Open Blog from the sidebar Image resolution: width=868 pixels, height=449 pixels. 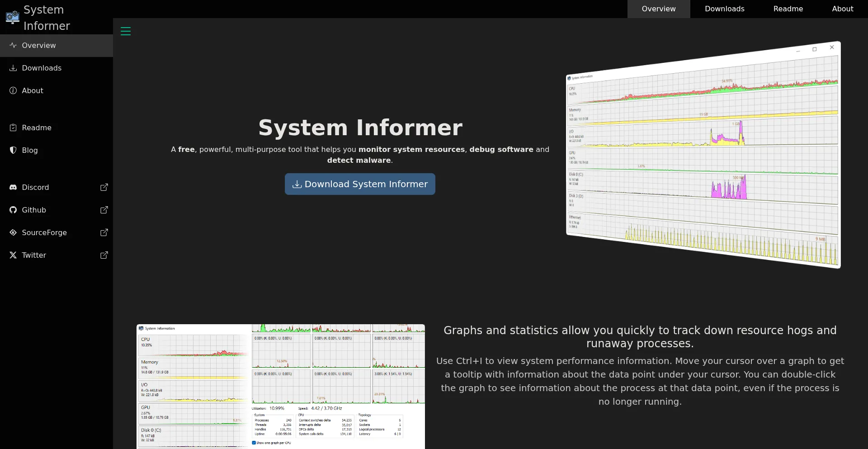coord(57,150)
